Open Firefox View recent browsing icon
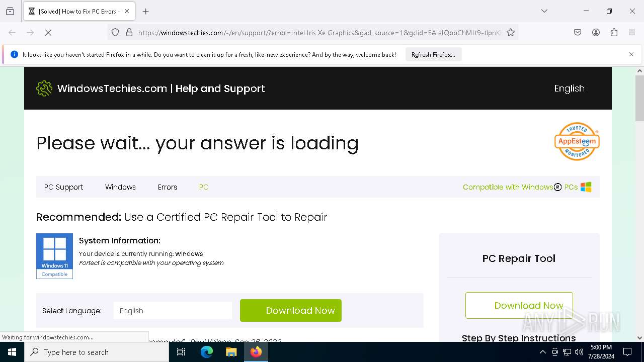644x362 pixels. click(x=10, y=11)
